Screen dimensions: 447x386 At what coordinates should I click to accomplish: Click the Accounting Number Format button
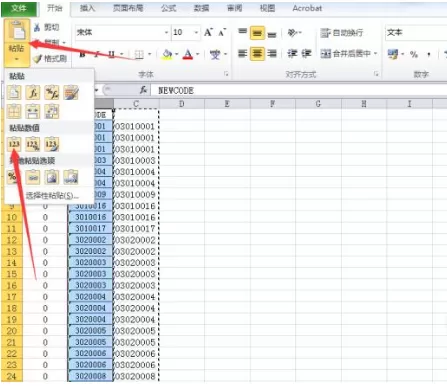(393, 54)
